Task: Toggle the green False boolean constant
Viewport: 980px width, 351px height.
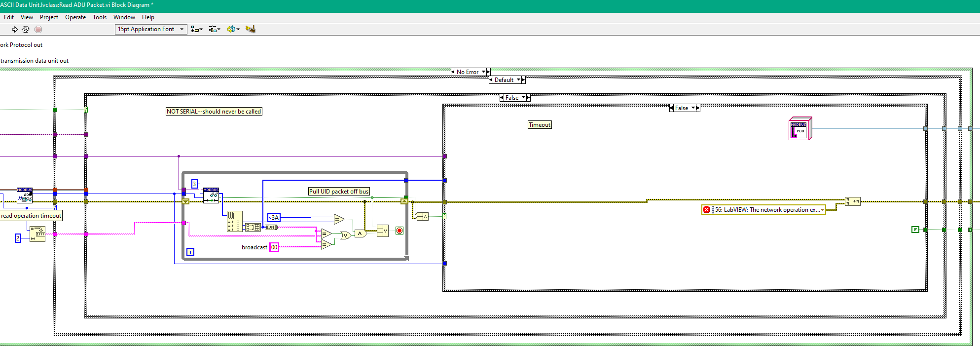Action: click(915, 230)
